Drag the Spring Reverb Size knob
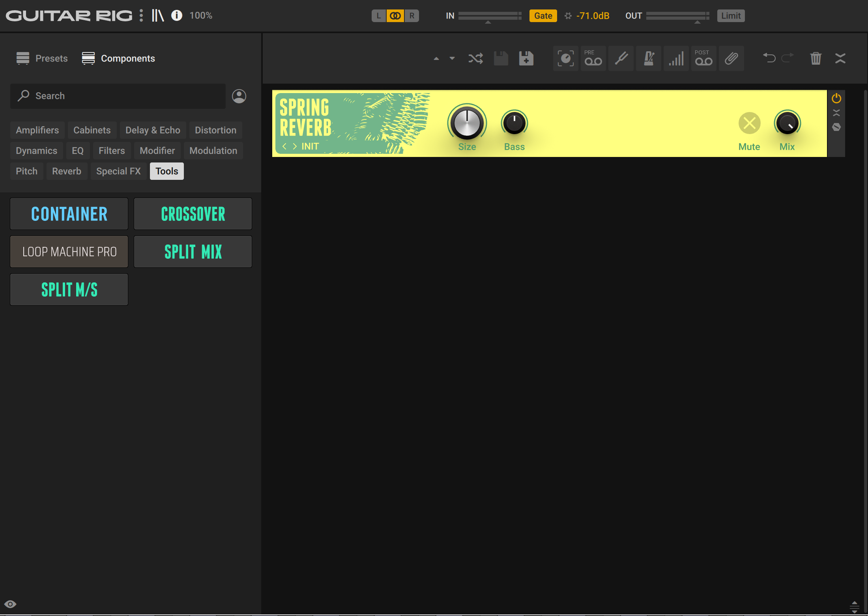 (x=467, y=123)
